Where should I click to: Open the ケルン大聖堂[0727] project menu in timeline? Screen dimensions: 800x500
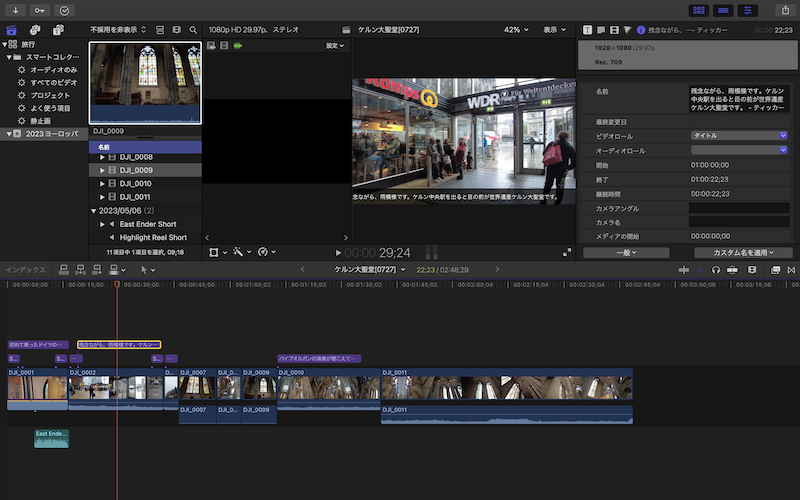[370, 269]
